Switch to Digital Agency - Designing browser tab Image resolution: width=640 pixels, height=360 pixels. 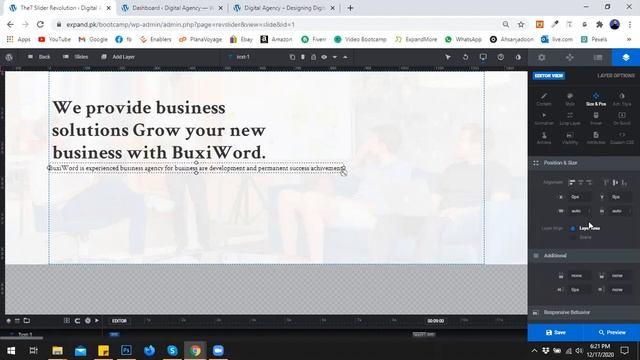pyautogui.click(x=284, y=8)
